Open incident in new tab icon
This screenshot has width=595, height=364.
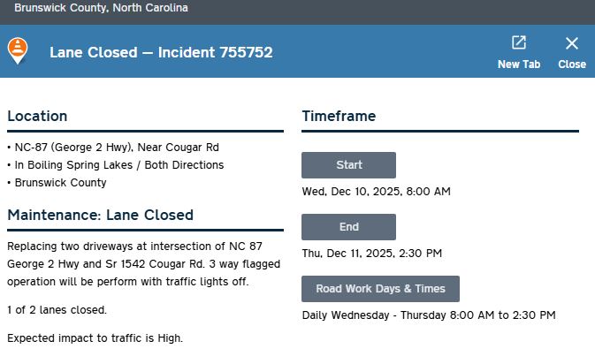(519, 43)
